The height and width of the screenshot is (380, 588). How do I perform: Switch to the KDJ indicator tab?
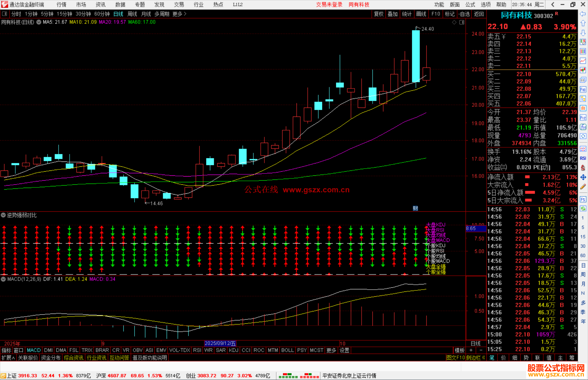click(x=234, y=350)
